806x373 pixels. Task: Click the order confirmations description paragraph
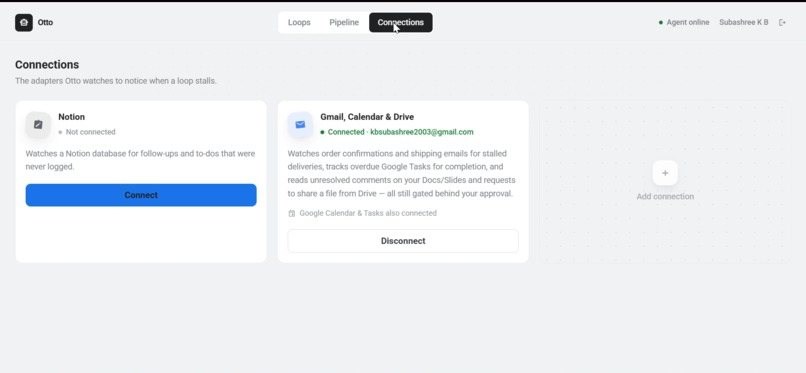[401, 174]
